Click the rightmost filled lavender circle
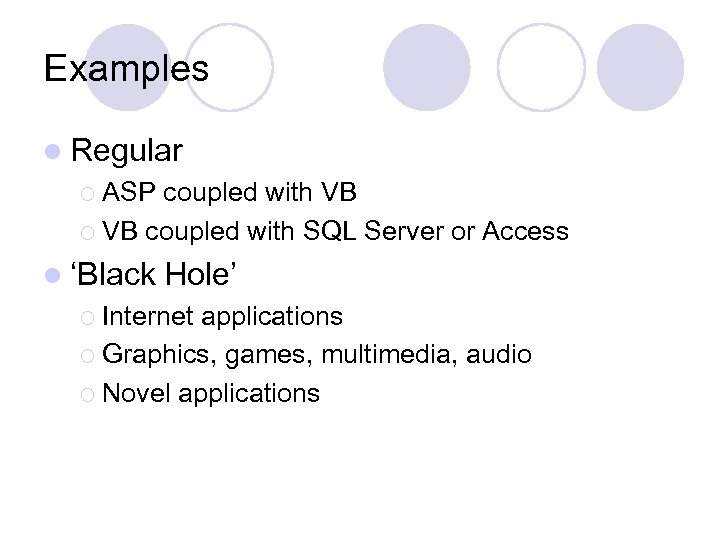The height and width of the screenshot is (540, 720). [x=640, y=67]
